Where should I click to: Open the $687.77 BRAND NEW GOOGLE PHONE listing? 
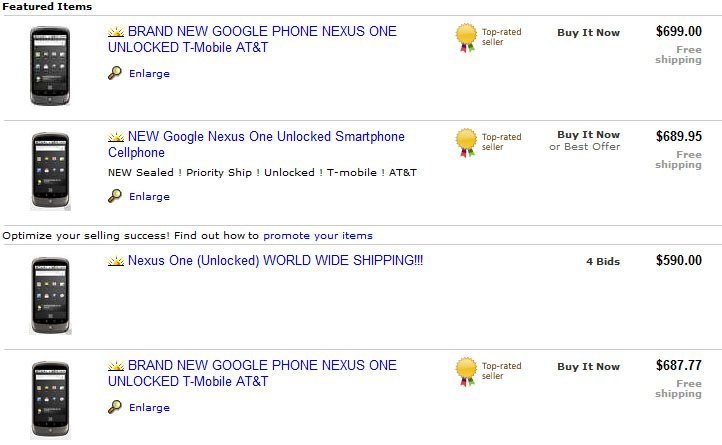pyautogui.click(x=252, y=373)
